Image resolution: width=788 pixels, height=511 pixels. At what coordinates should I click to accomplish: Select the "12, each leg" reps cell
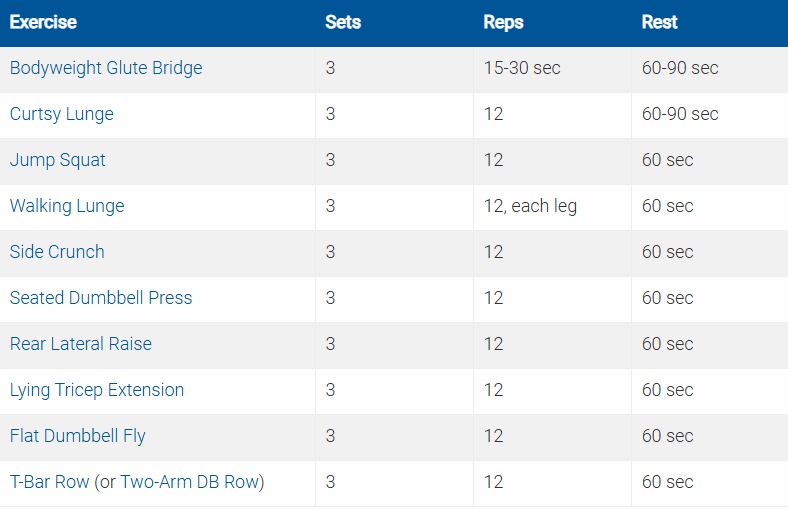[x=530, y=206]
